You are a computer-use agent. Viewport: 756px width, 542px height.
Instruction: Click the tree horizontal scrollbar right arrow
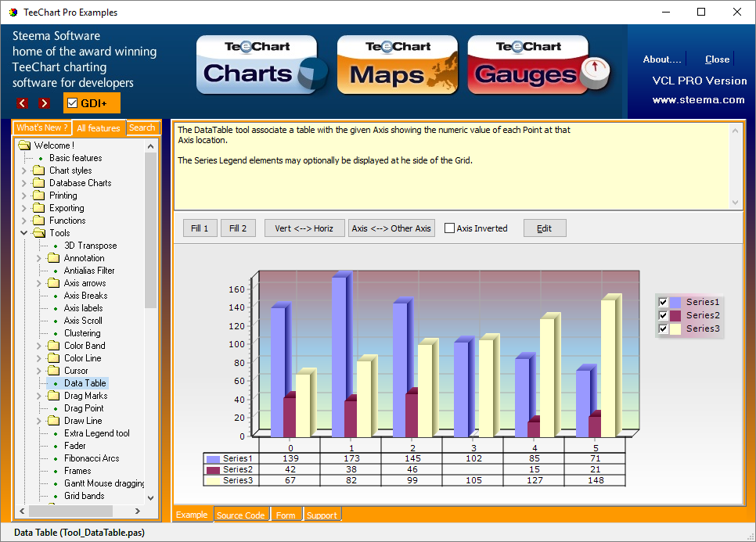click(x=138, y=511)
